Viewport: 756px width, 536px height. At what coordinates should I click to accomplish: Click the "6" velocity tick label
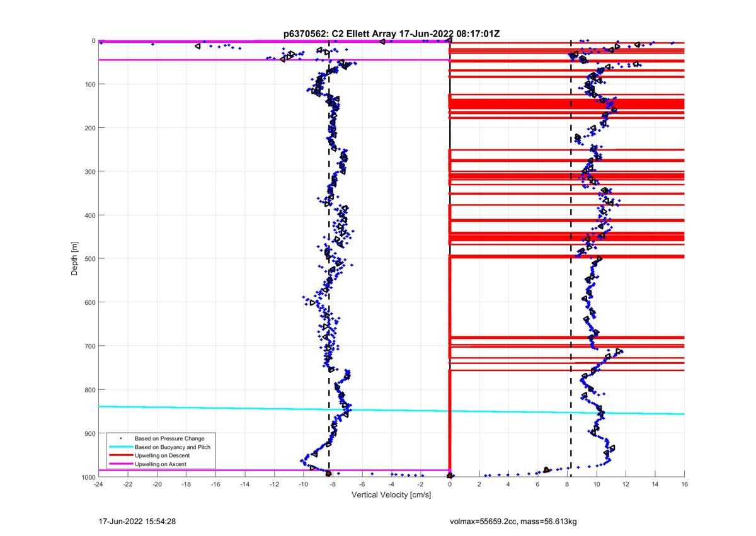538,484
